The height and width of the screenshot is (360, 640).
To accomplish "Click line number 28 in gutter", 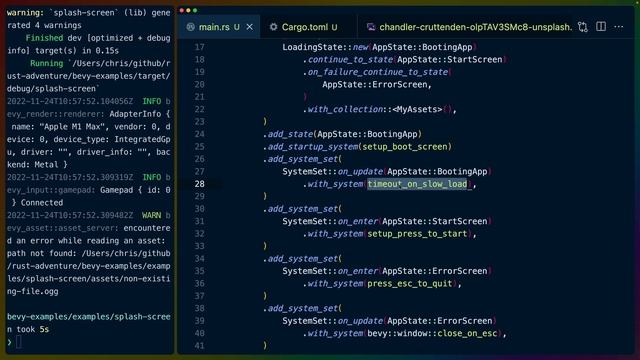I will click(199, 184).
